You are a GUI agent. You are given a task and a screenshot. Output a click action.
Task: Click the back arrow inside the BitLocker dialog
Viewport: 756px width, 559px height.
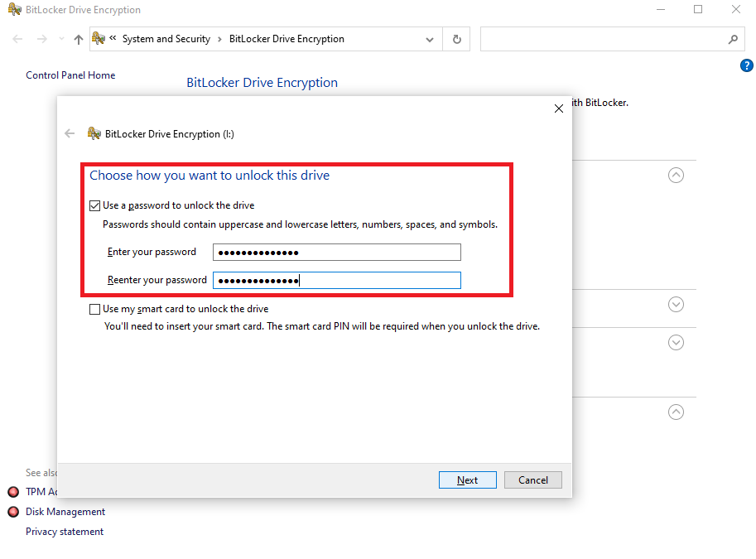tap(70, 133)
